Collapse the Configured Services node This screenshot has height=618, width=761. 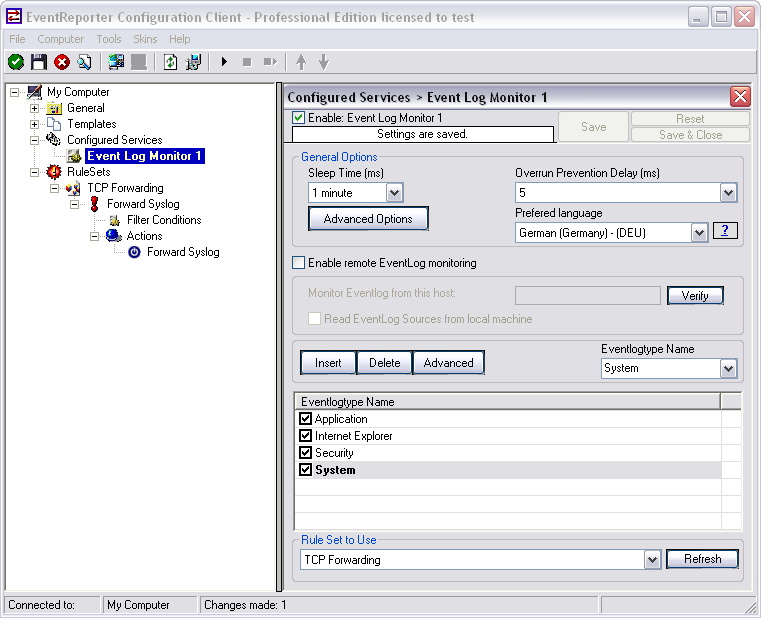tap(34, 140)
